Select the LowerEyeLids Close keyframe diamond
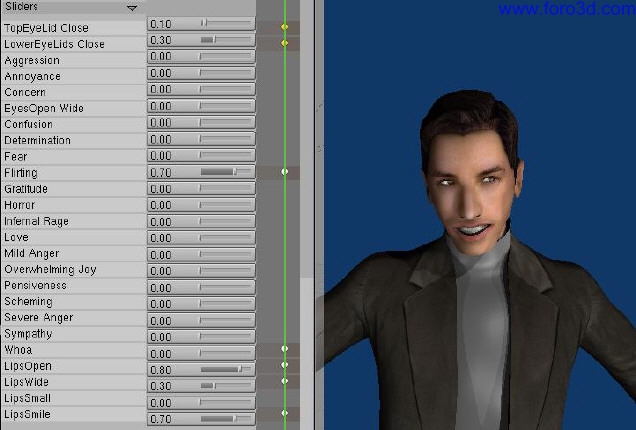This screenshot has width=636, height=430. 285,43
